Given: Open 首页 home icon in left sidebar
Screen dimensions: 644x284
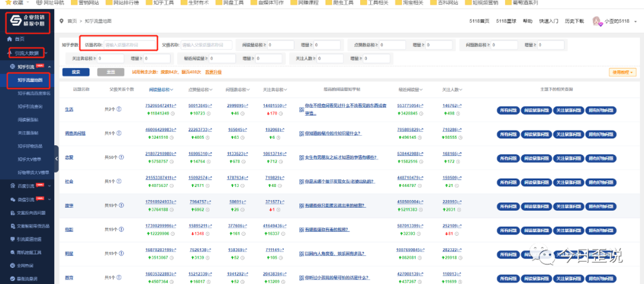Looking at the screenshot, I should (x=10, y=39).
